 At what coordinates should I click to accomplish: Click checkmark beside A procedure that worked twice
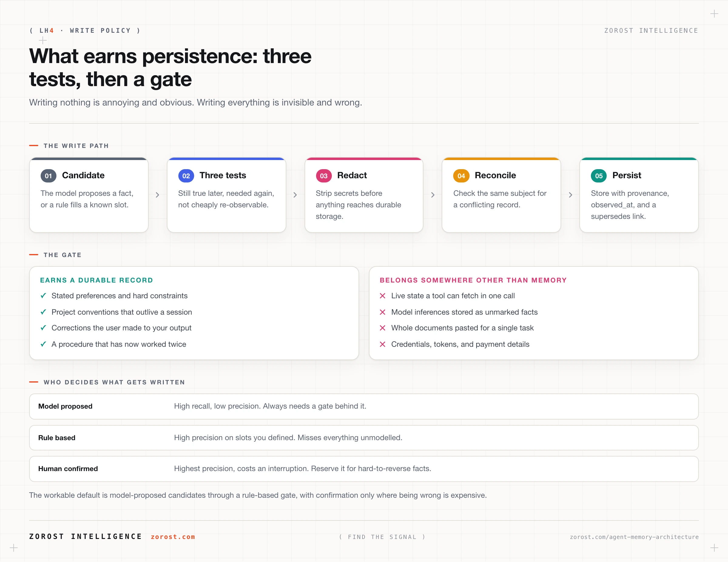tap(43, 344)
